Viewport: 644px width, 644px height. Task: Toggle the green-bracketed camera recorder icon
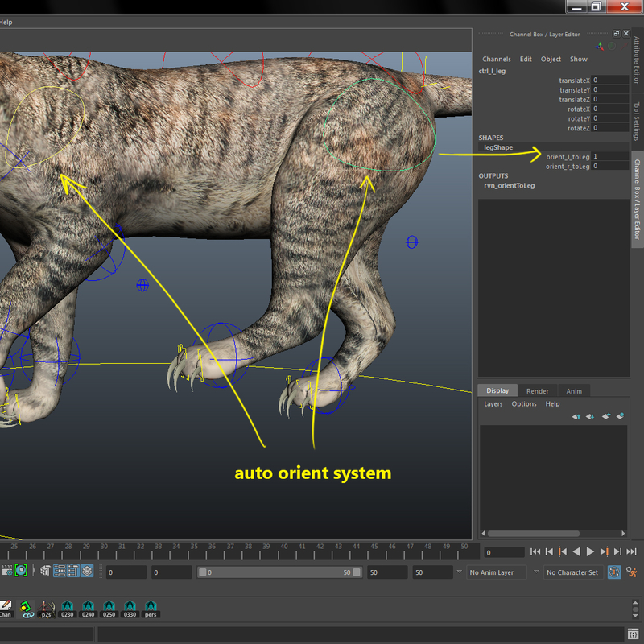pos(22,571)
